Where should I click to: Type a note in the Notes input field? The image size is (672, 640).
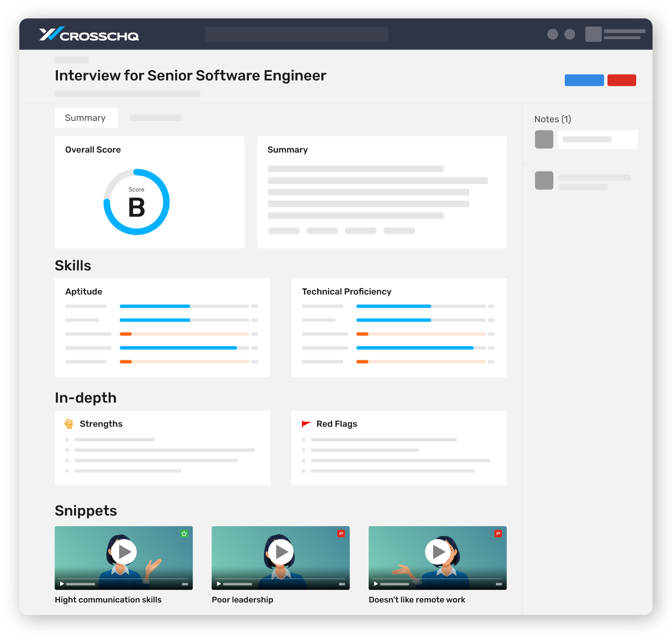597,140
